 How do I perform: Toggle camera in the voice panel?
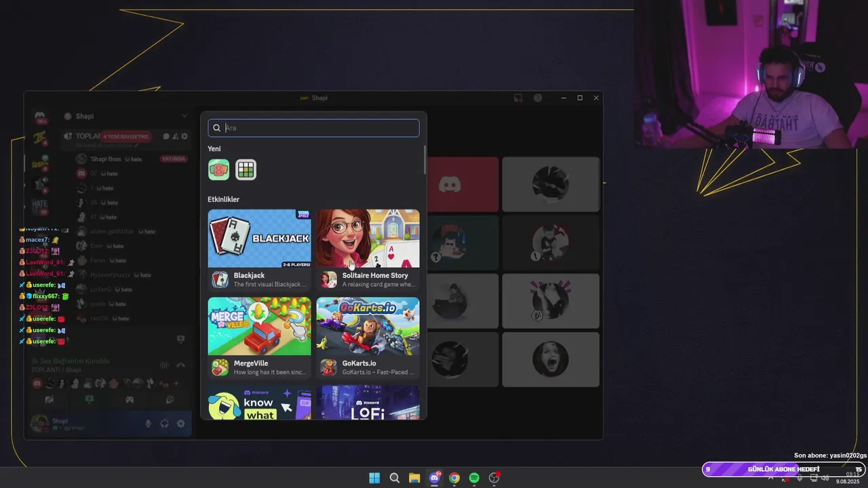coord(49,400)
